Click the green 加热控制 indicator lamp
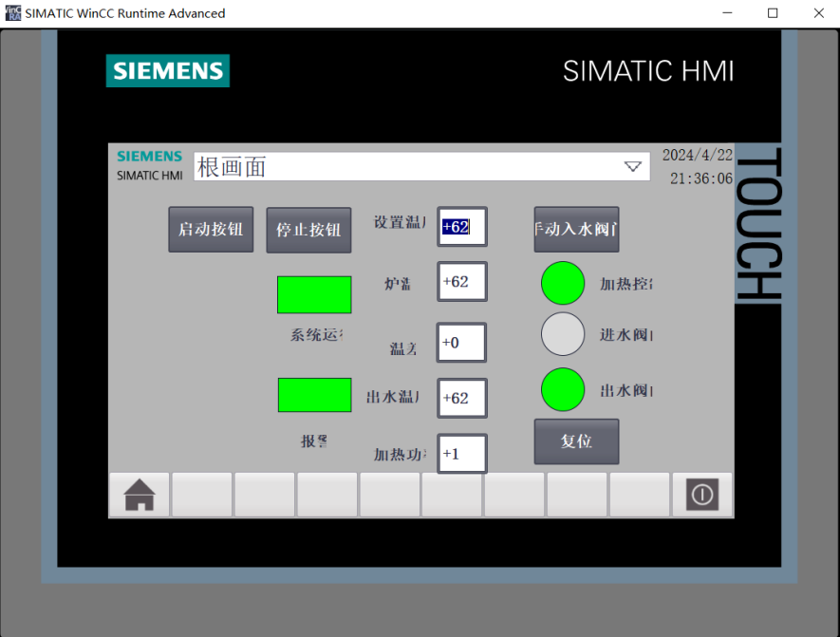840x637 pixels. 563,284
